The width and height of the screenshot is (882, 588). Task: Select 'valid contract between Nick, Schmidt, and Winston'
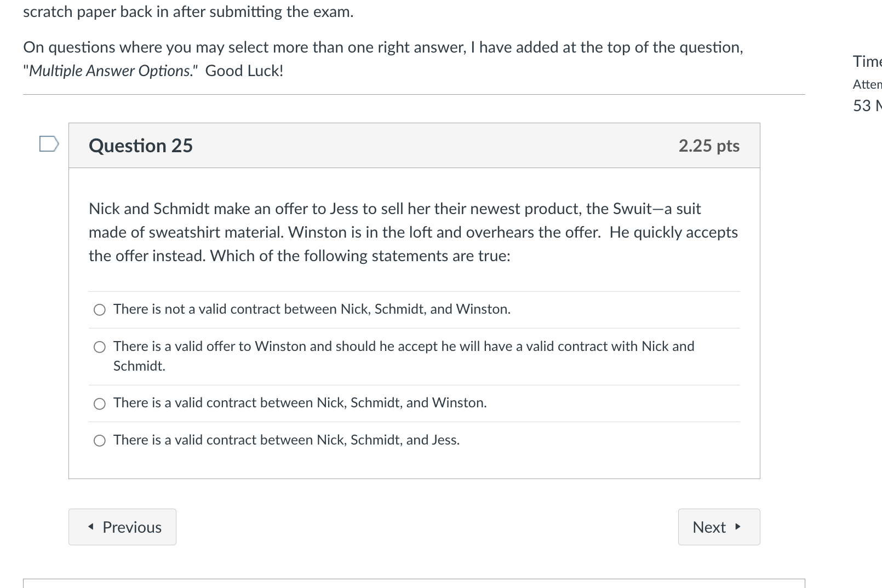pyautogui.click(x=99, y=403)
